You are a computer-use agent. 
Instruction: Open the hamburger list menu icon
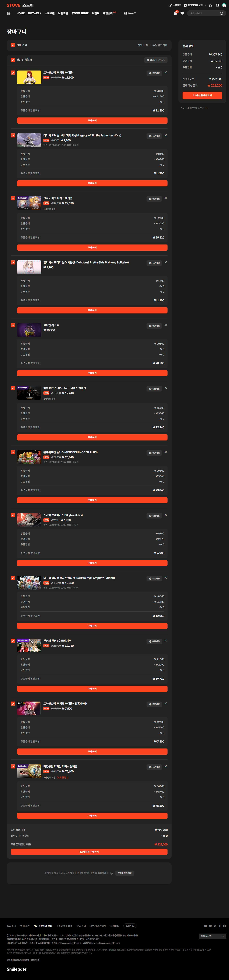click(x=9, y=13)
